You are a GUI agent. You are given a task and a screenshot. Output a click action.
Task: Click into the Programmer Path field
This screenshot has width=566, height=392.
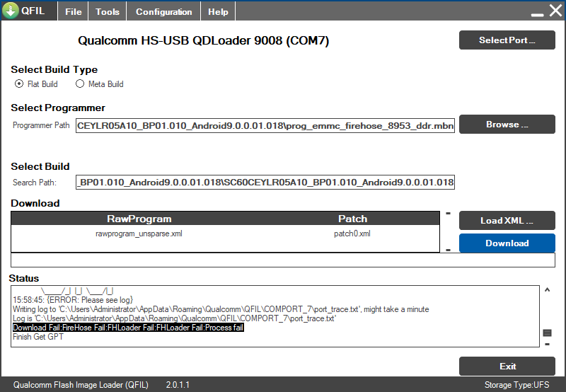point(265,126)
